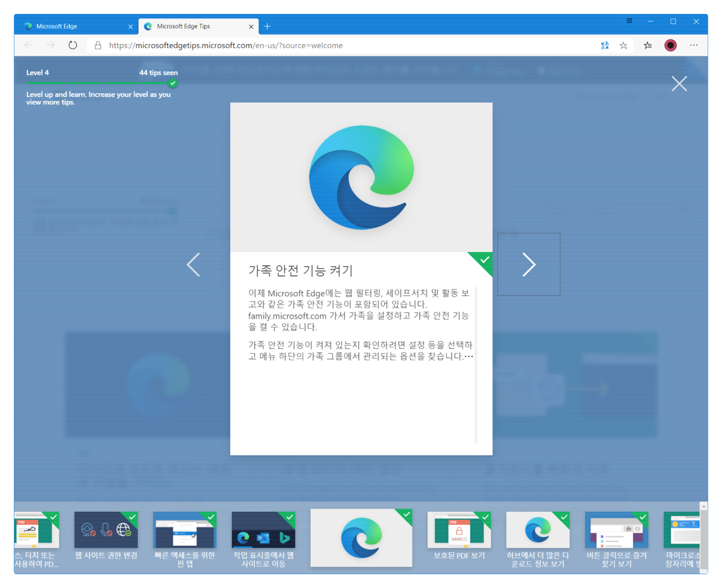Click the '가족 안전 기능 켜기' heading
This screenshot has width=722, height=588.
click(301, 271)
